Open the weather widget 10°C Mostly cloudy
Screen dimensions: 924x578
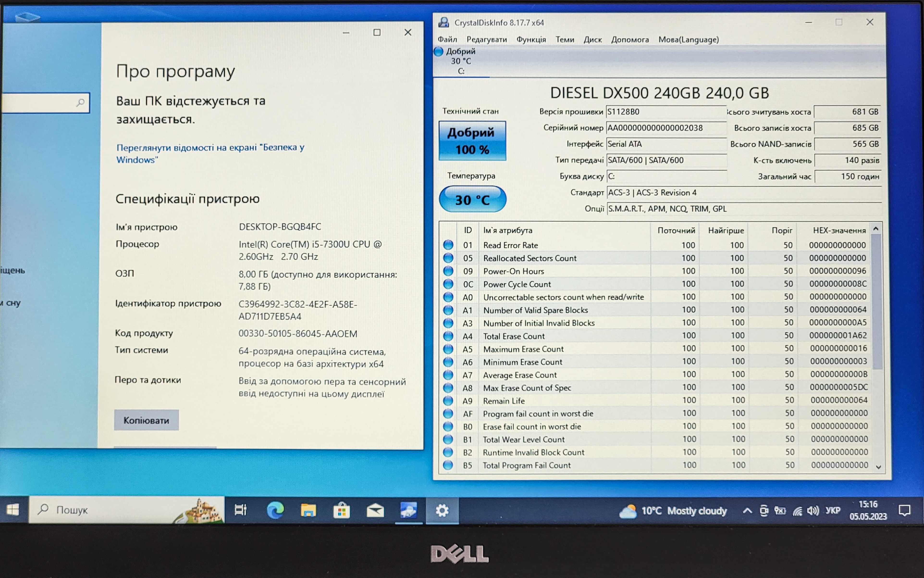(x=673, y=511)
